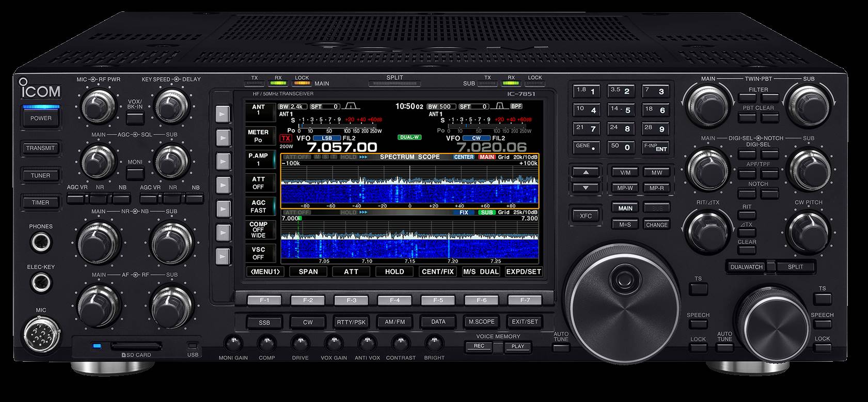Tap the soft key beside METER Po
The height and width of the screenshot is (402, 868).
pos(223,137)
